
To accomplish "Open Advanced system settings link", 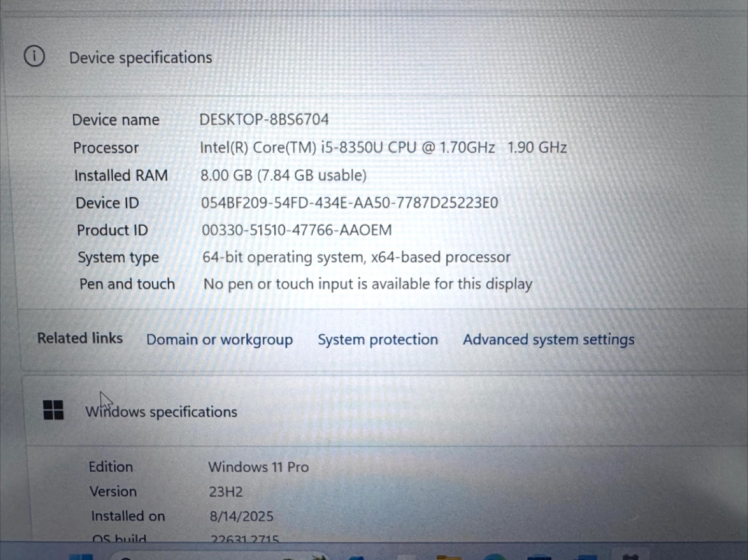I will (549, 339).
